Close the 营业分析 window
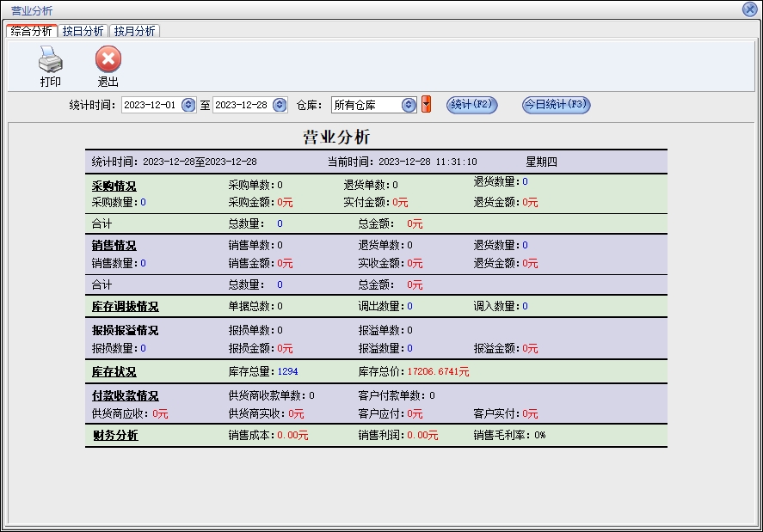763x532 pixels. (748, 9)
